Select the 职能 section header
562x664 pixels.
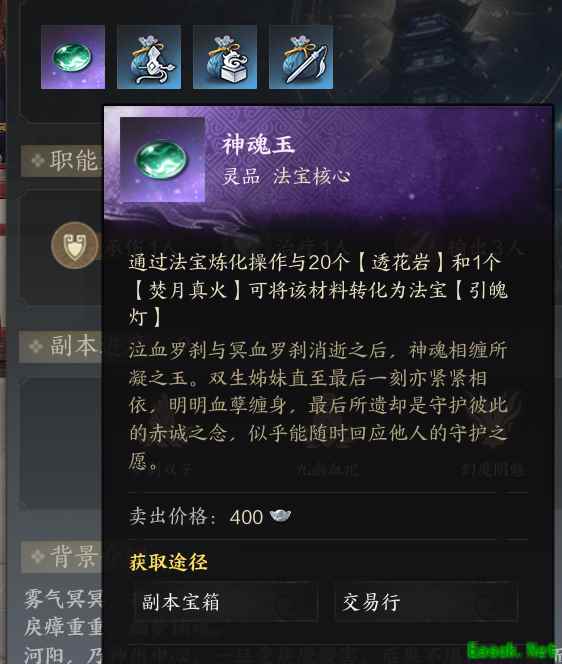click(x=62, y=161)
